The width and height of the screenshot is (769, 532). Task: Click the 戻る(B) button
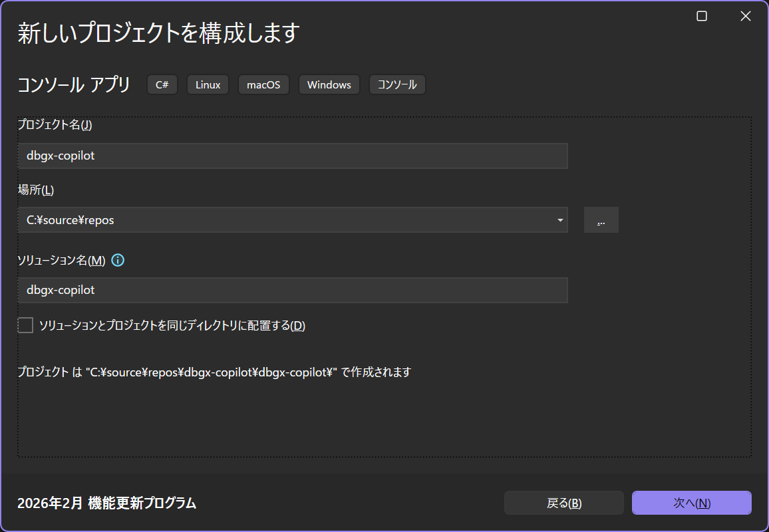pyautogui.click(x=563, y=503)
